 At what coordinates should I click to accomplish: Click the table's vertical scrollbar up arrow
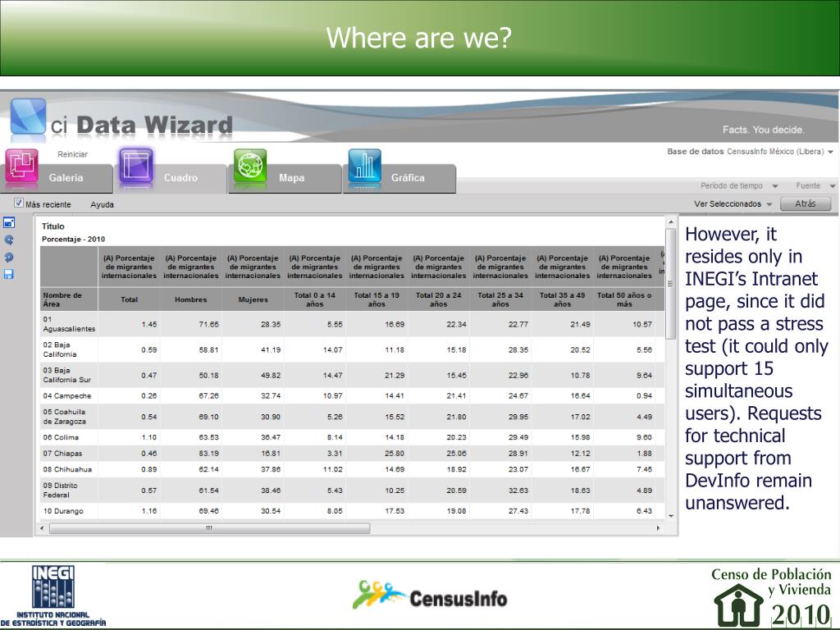tap(670, 221)
